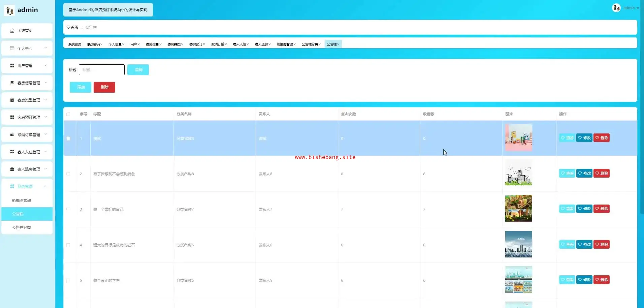
Task: Toggle the select-all checkbox in table header
Action: (x=68, y=114)
